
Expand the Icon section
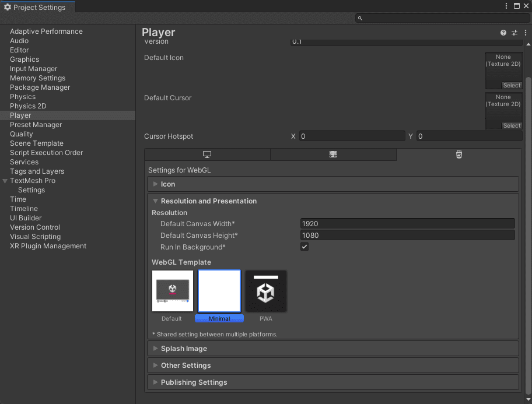click(x=333, y=184)
